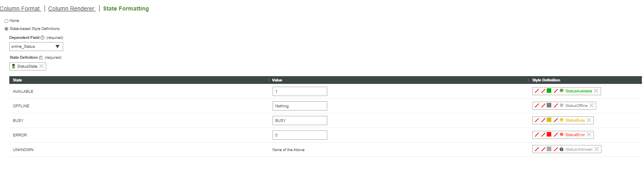Image resolution: width=644 pixels, height=192 pixels.
Task: Remove the StatusAvailable style definition
Action: tap(596, 91)
